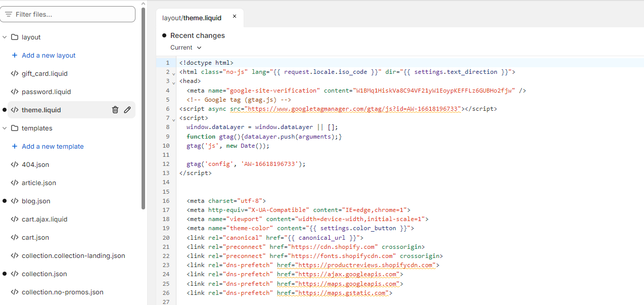The width and height of the screenshot is (644, 305).
Task: Click the function gtag() definition line
Action: (x=264, y=137)
